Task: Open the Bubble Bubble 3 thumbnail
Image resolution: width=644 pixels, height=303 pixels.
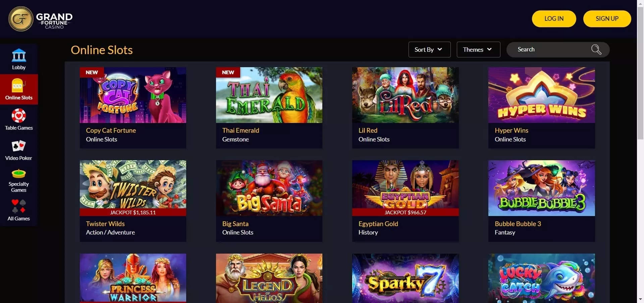Action: coord(541,188)
